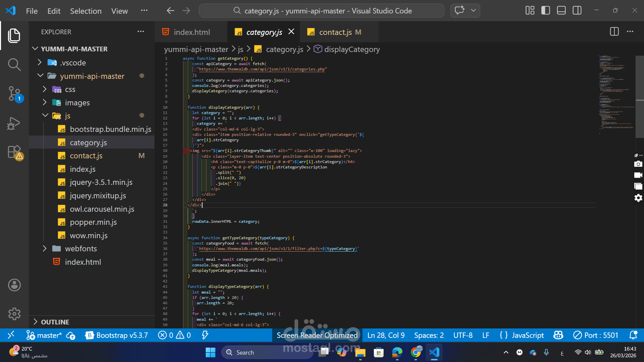This screenshot has height=362, width=644.
Task: Open index.js in the Explorer tree
Action: (83, 169)
